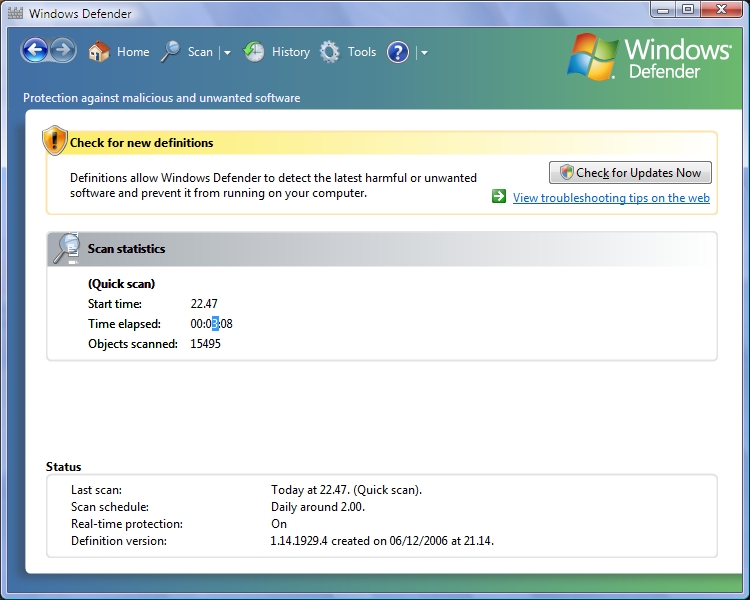Click the Status section heading
Image resolution: width=750 pixels, height=600 pixels.
tap(64, 467)
